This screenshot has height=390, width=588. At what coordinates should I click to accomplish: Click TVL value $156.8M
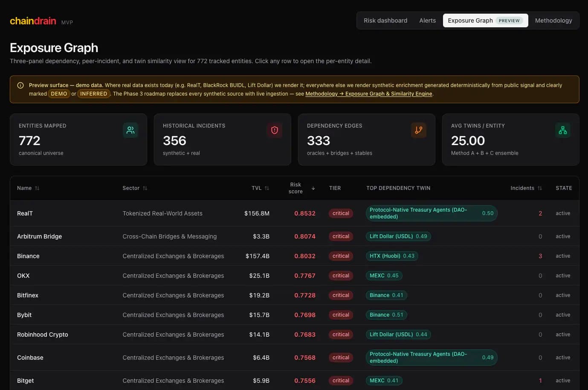pyautogui.click(x=257, y=213)
